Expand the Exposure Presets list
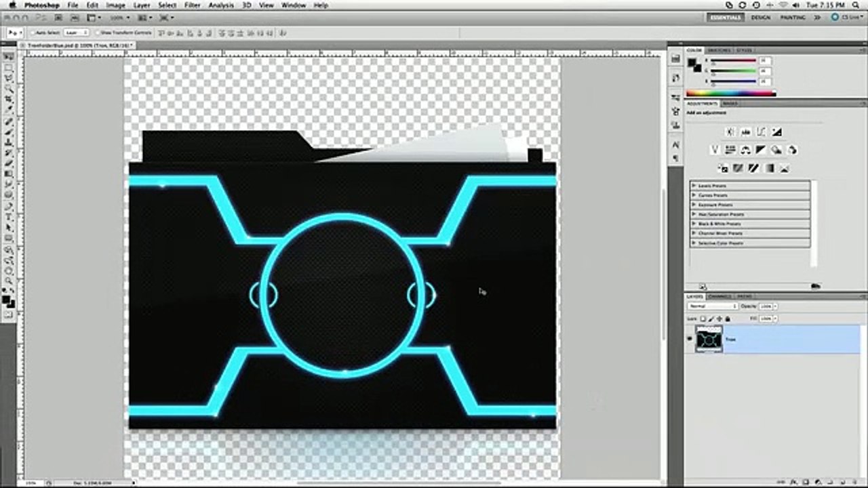The image size is (868, 488). 694,205
